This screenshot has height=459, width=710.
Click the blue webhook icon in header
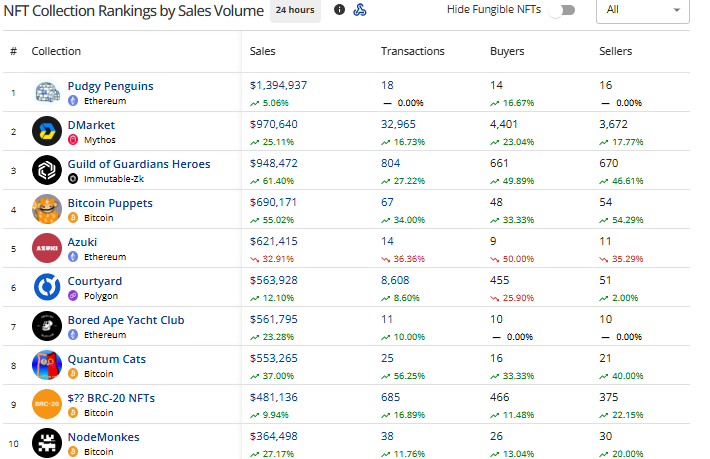point(360,10)
